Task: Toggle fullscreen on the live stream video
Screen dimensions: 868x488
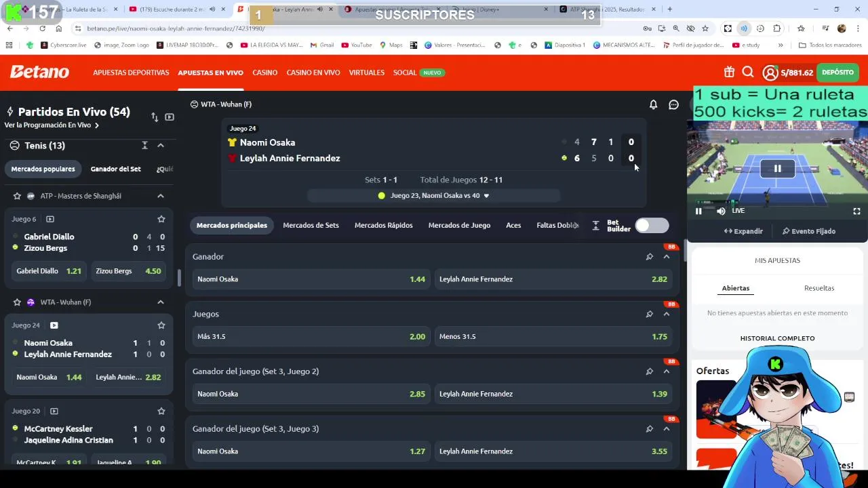Action: click(x=856, y=211)
